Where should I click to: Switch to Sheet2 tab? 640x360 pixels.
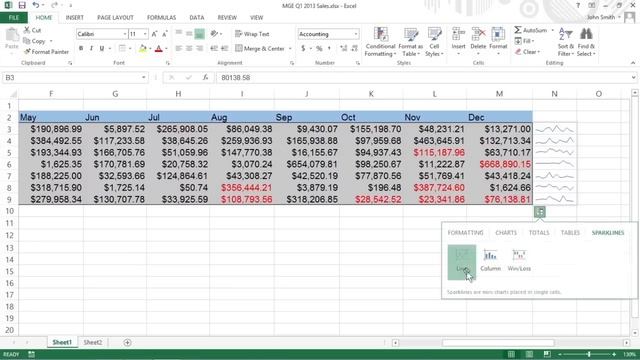pyautogui.click(x=93, y=342)
